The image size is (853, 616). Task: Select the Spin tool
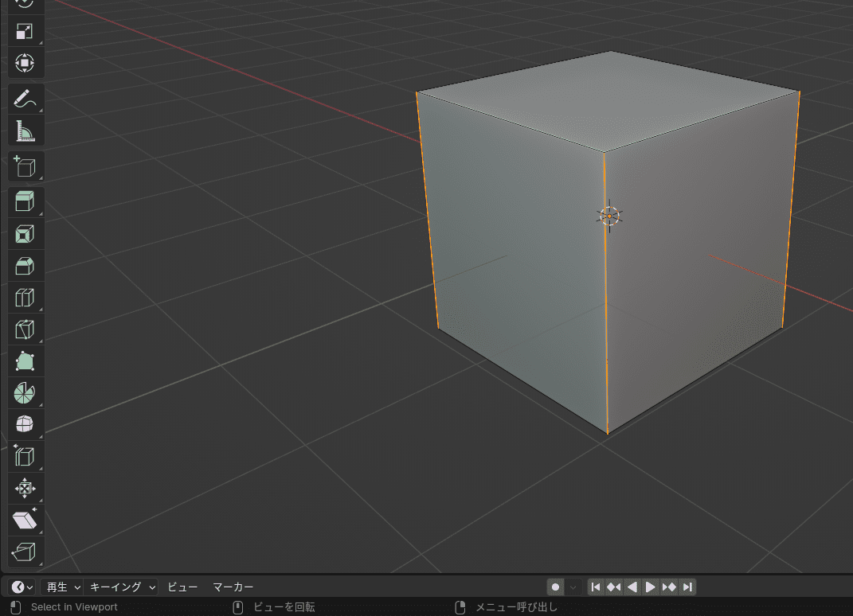point(25,392)
